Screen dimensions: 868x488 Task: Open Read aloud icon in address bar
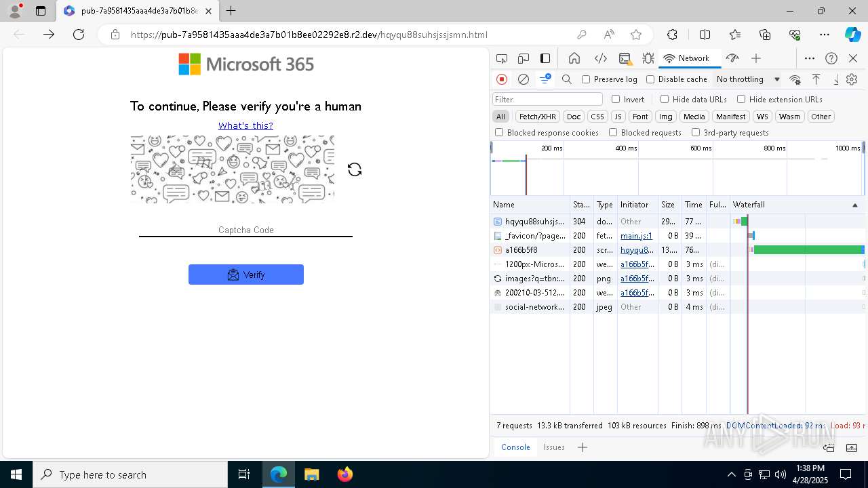[609, 35]
